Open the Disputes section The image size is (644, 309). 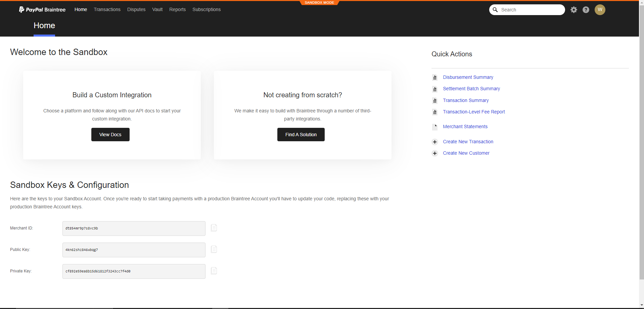pyautogui.click(x=136, y=9)
